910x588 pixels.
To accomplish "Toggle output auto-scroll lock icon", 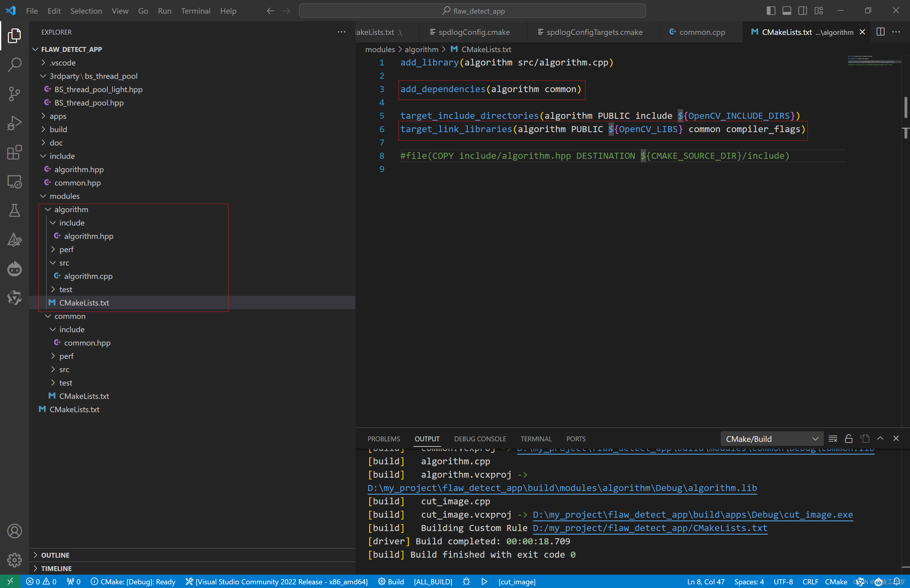I will (848, 438).
